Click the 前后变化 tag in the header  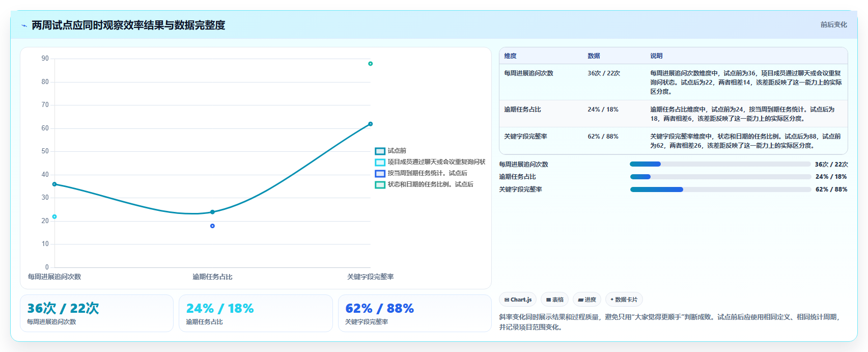pyautogui.click(x=833, y=24)
